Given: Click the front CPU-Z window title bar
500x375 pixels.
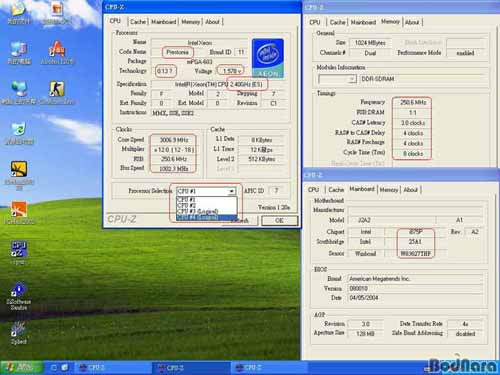Looking at the screenshot, I should click(202, 7).
